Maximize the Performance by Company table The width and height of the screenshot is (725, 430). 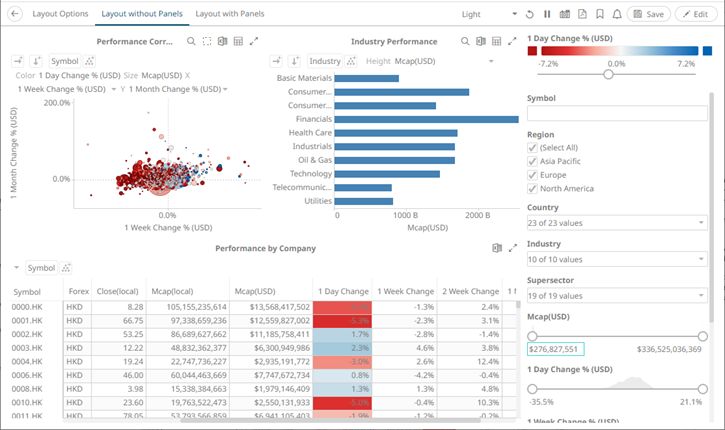click(x=513, y=248)
